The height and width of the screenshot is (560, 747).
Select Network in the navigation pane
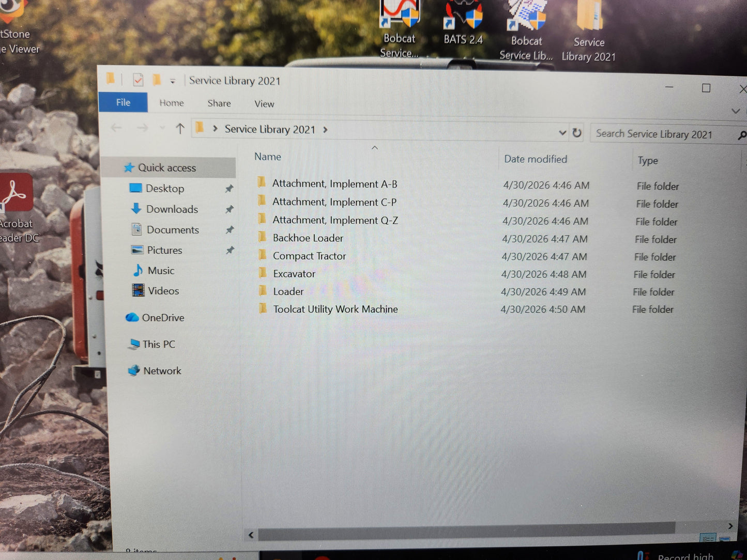coord(162,370)
